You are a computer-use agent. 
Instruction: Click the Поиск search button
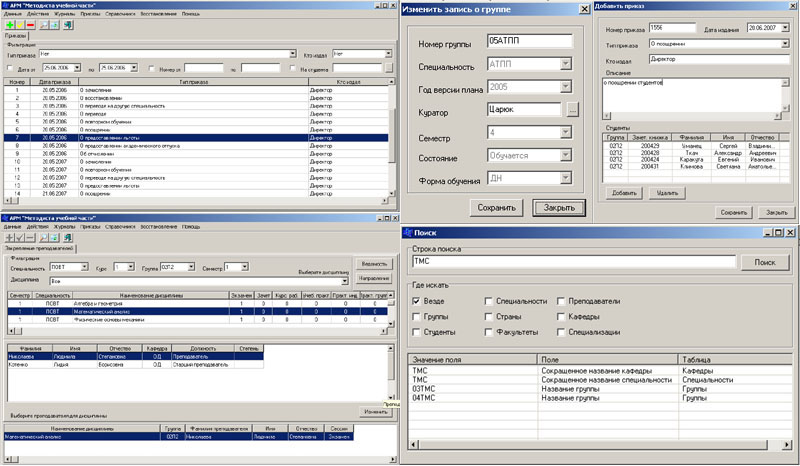764,262
